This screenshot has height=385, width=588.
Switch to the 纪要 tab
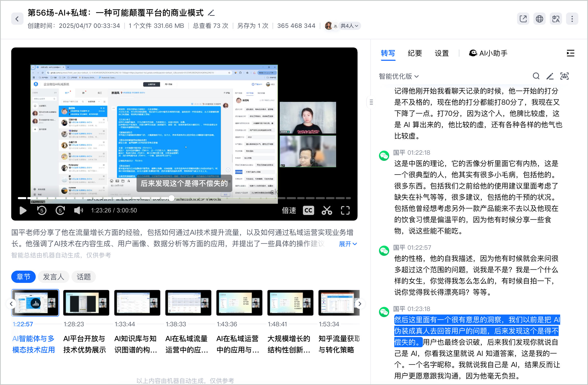tap(414, 53)
